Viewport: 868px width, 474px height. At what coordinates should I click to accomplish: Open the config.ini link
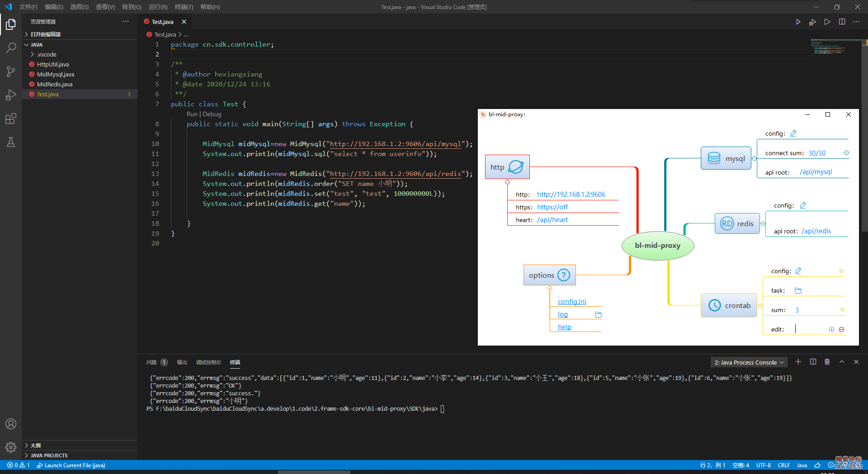572,302
